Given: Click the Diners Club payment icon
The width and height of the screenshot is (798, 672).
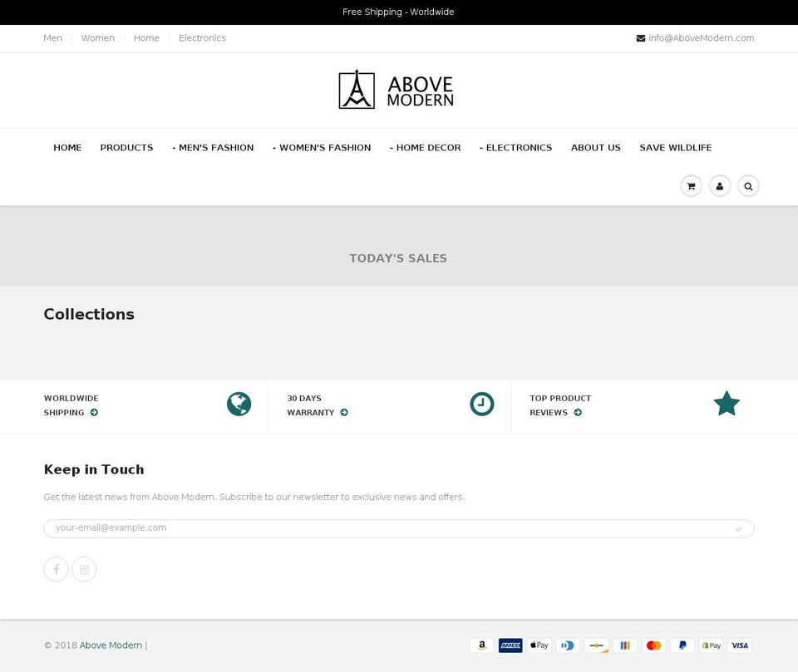Looking at the screenshot, I should (x=568, y=645).
